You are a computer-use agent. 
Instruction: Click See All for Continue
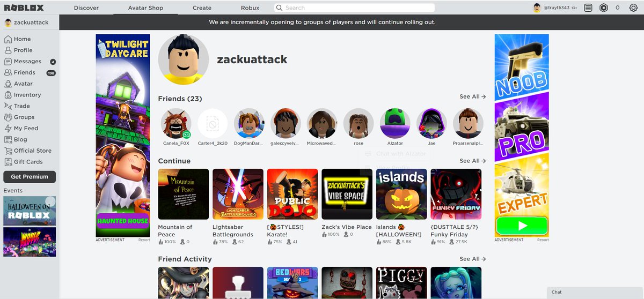472,161
